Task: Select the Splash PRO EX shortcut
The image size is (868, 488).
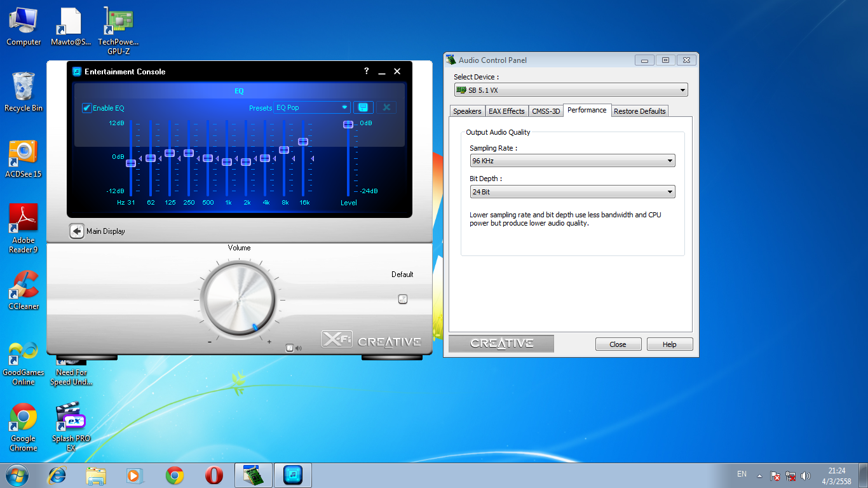Action: point(71,427)
